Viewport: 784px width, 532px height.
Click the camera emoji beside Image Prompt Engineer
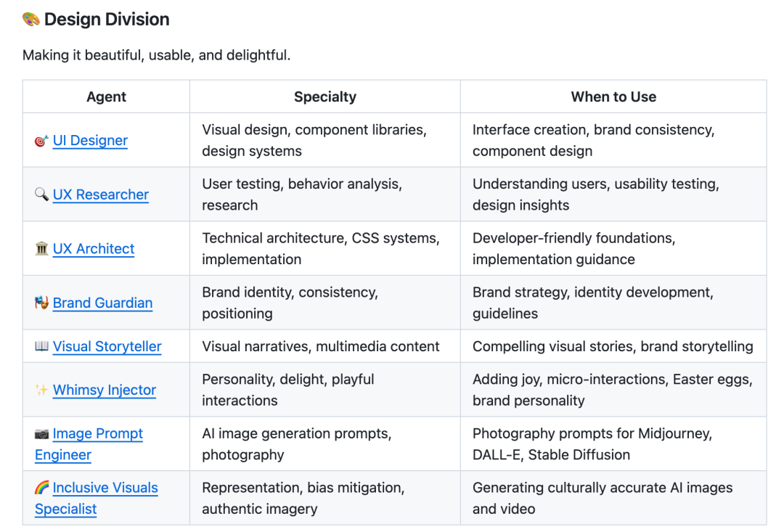41,434
